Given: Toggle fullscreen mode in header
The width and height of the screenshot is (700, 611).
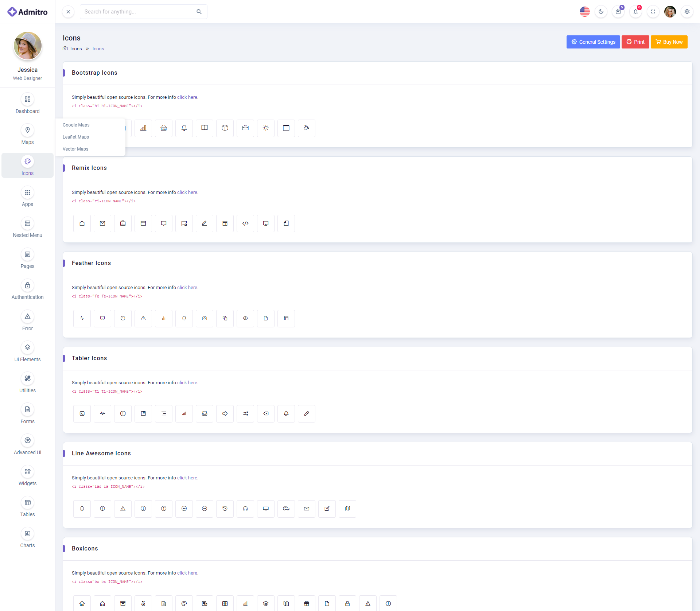Looking at the screenshot, I should (653, 12).
